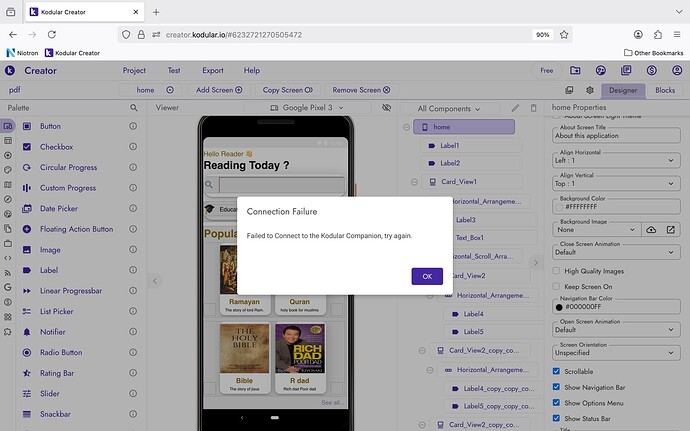Switch to the Designer tab
690x431 pixels.
tap(623, 90)
